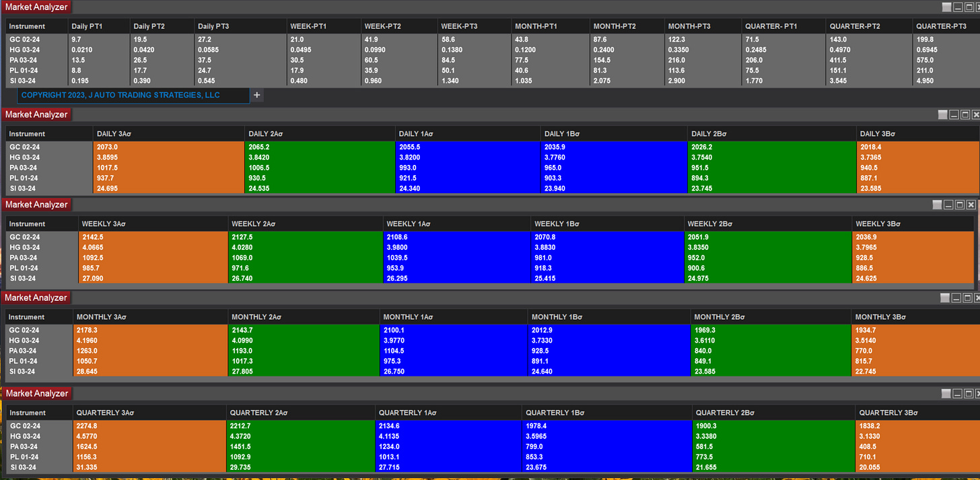
Task: Sort by the Daily PT1 column header
Action: tap(98, 26)
